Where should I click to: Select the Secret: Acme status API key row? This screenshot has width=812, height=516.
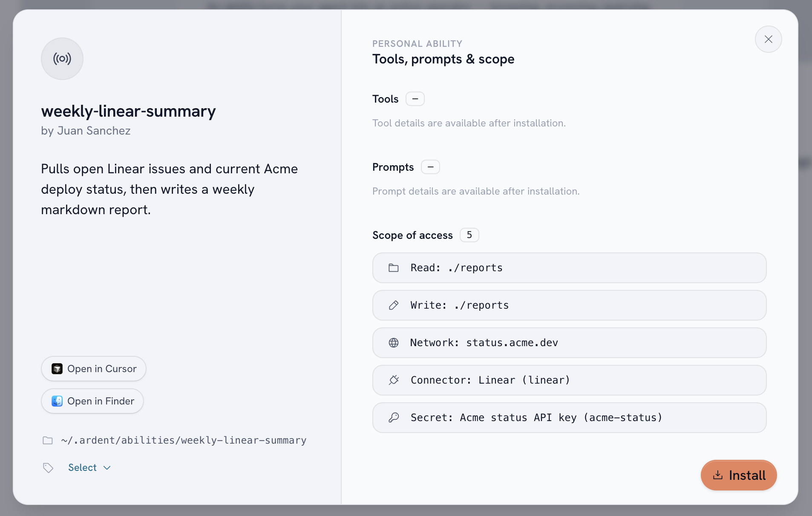click(569, 418)
